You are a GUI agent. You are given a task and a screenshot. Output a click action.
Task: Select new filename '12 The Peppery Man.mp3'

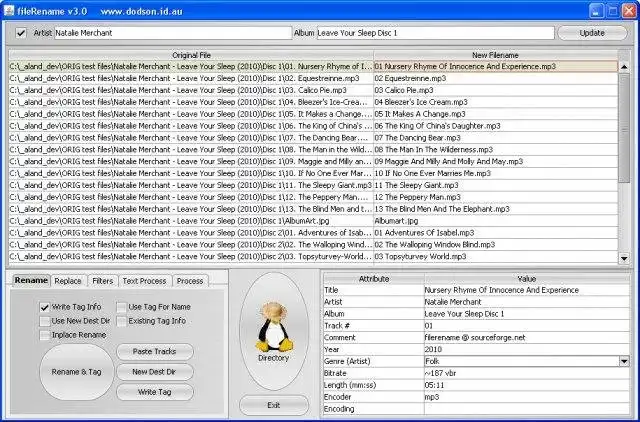[x=496, y=197]
